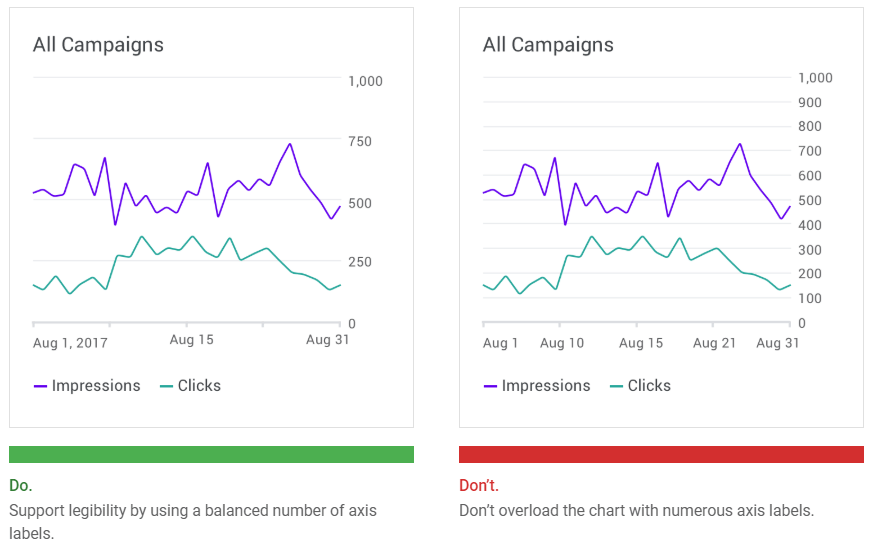The image size is (873, 558).
Task: Click the 400 y-axis label in right chart
Action: (809, 225)
